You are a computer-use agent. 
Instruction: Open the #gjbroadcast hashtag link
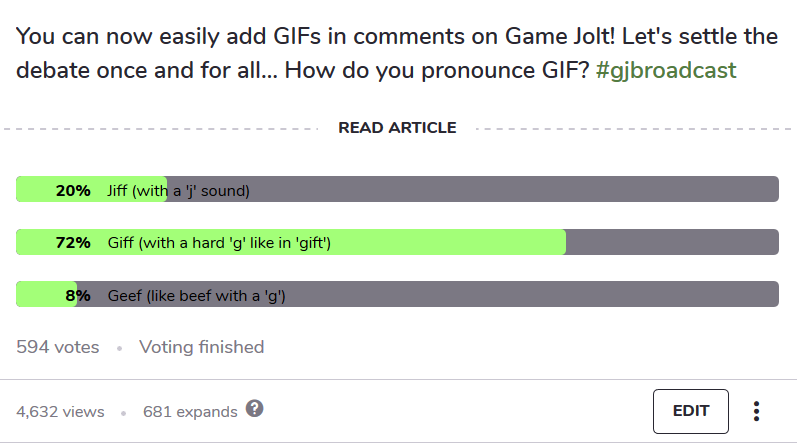666,72
